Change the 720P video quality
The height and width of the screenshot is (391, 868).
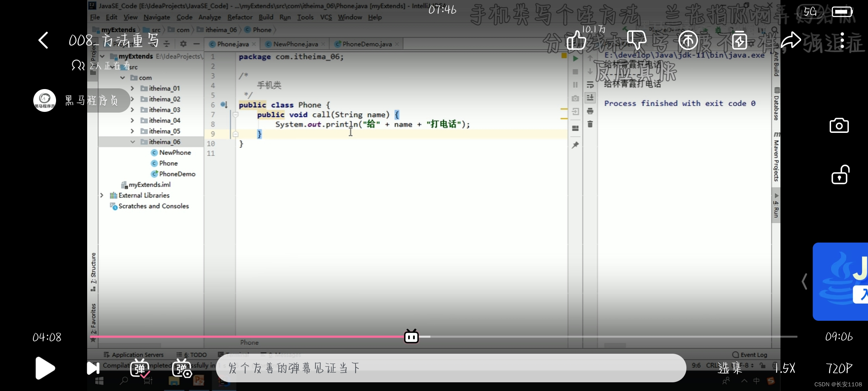click(x=839, y=368)
